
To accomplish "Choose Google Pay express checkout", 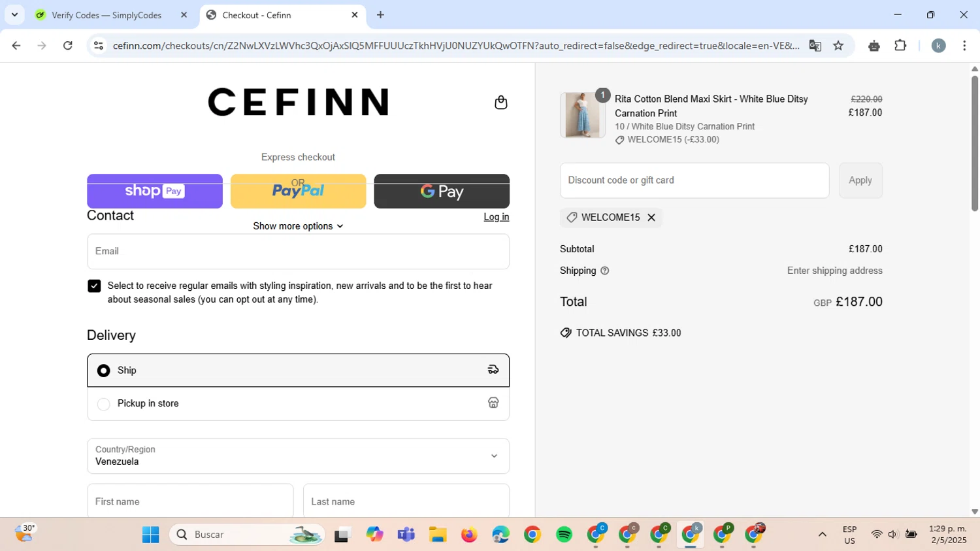I will point(442,191).
